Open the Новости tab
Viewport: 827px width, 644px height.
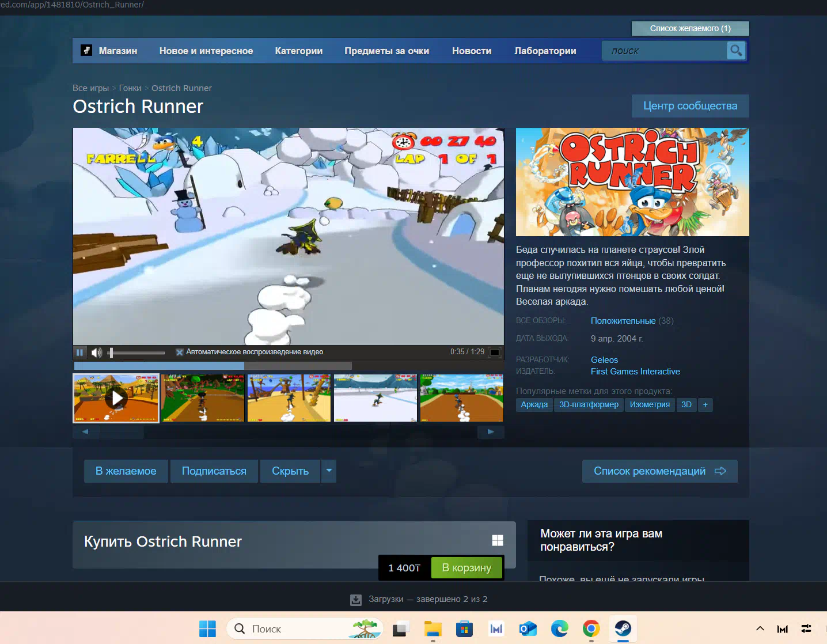pos(472,51)
